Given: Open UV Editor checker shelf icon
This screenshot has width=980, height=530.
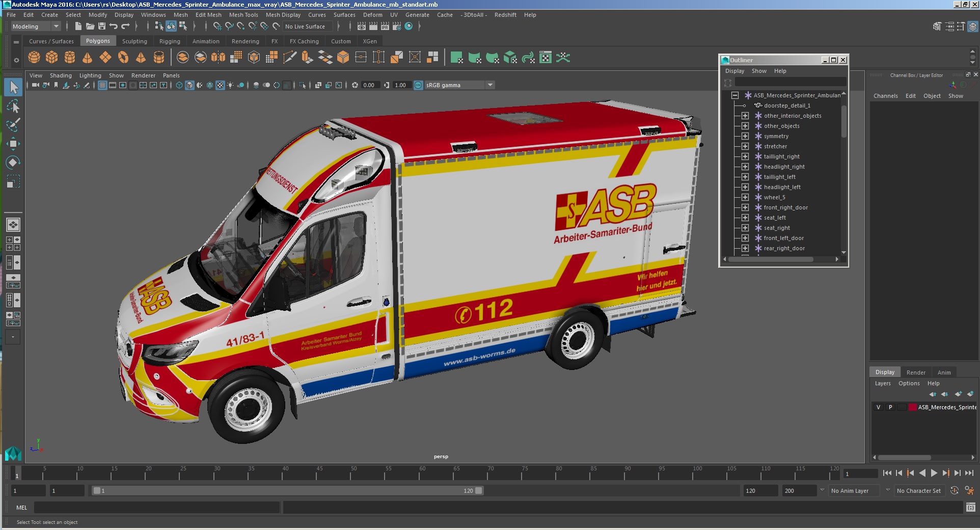Looking at the screenshot, I should (546, 58).
